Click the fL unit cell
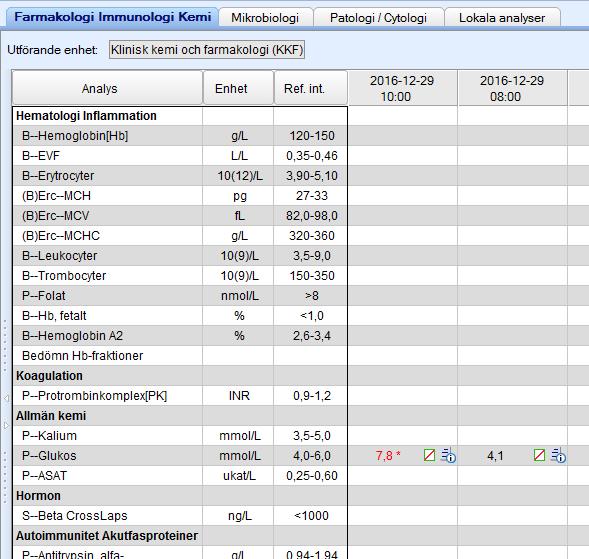Image resolution: width=589 pixels, height=559 pixels. 239,216
